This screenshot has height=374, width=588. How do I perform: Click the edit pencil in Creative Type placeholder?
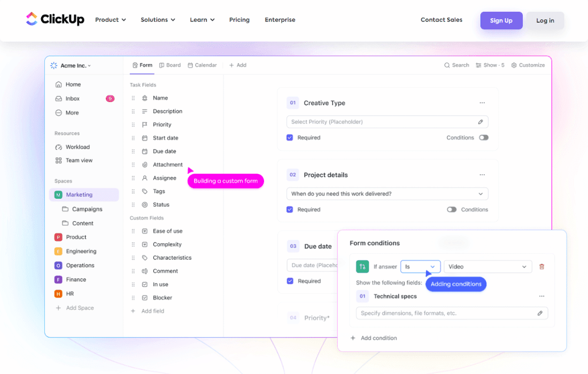(x=481, y=122)
